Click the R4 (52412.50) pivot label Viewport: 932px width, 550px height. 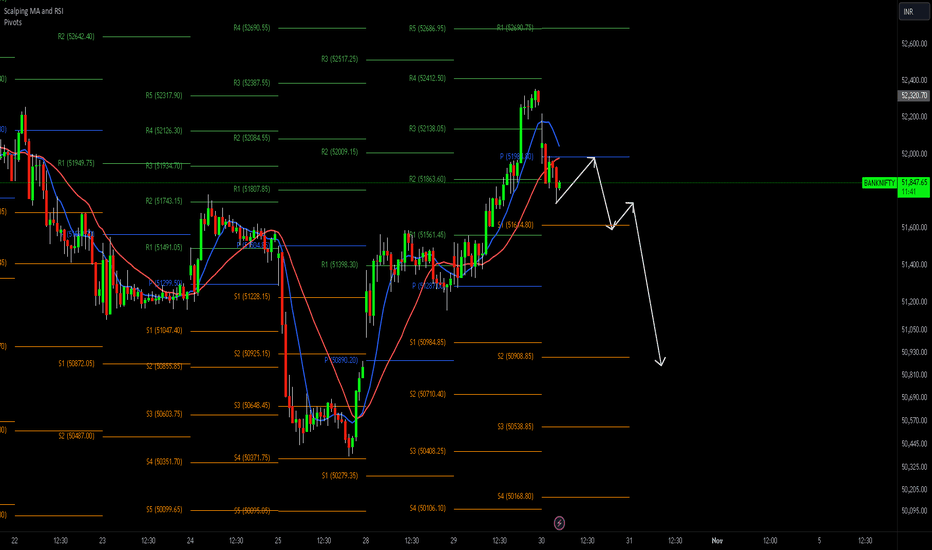click(x=427, y=78)
